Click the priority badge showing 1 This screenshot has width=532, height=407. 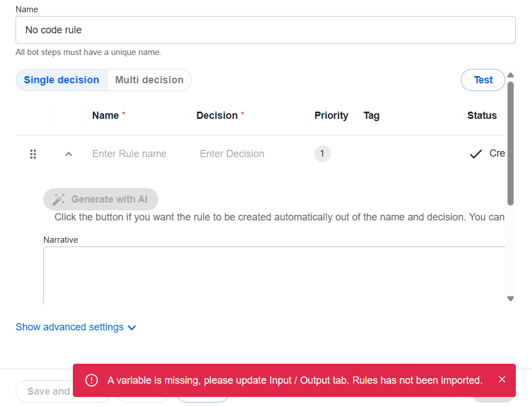click(x=322, y=154)
